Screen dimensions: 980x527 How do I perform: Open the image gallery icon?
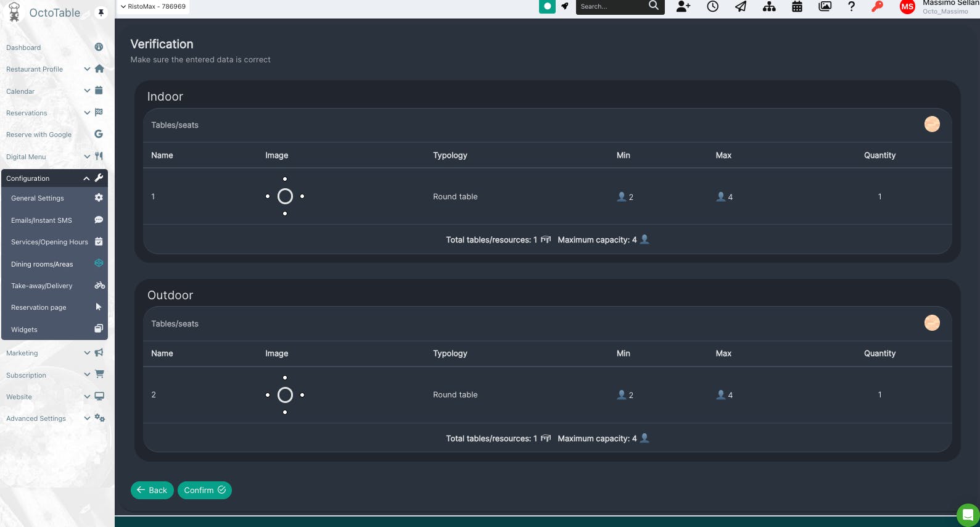point(825,7)
